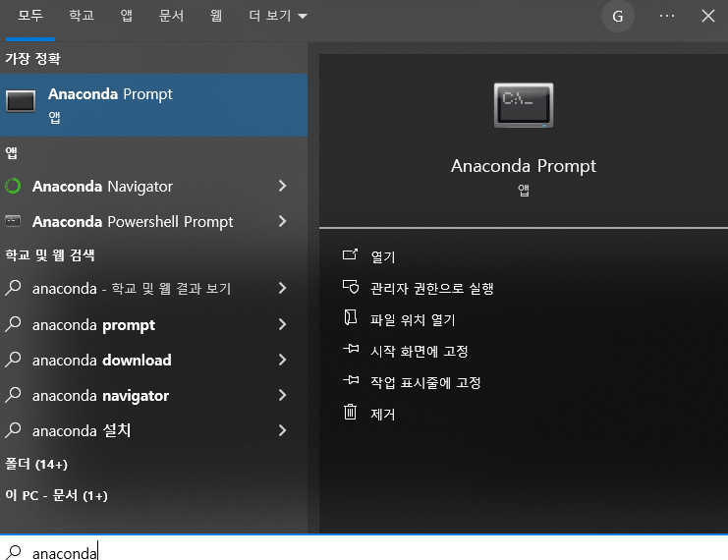
Task: Click magnifier icon beside anaconda prompt
Action: tap(13, 324)
